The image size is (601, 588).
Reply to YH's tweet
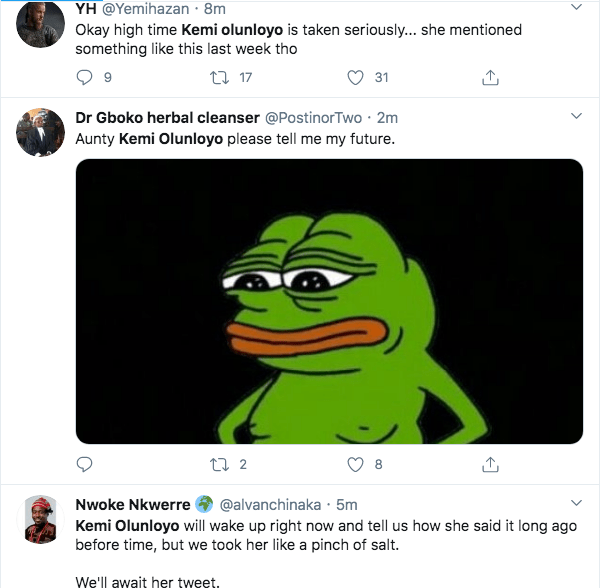tap(85, 76)
